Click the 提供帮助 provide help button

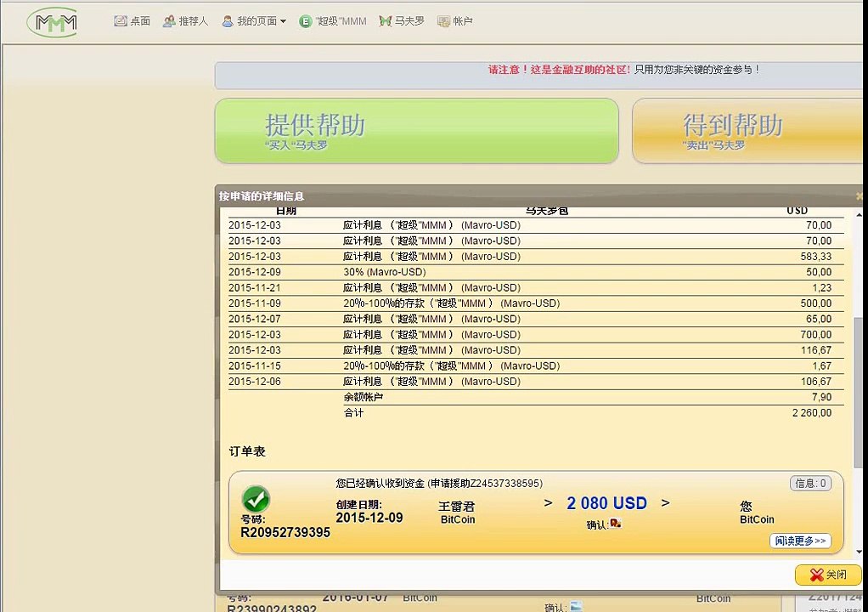(416, 131)
